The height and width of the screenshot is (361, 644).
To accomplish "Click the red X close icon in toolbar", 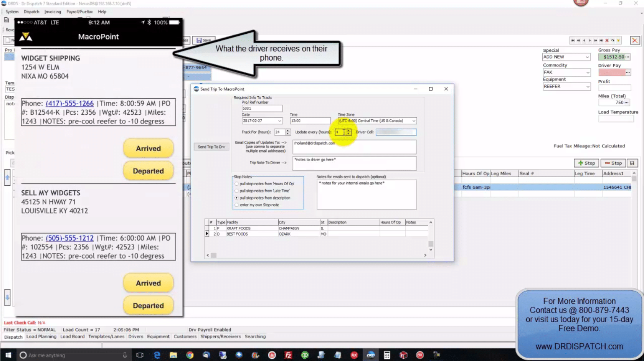I will coord(635,40).
